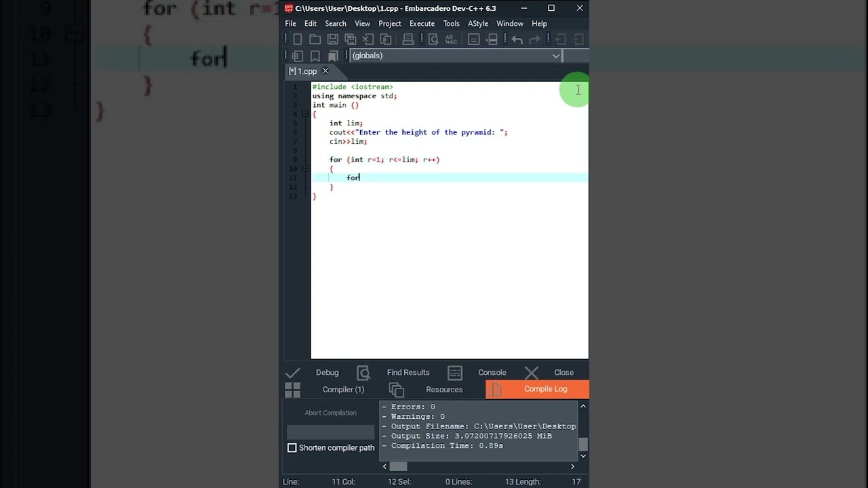Click the 'Compilation Time: 0.89s' log line
The image size is (868, 488).
(x=442, y=446)
